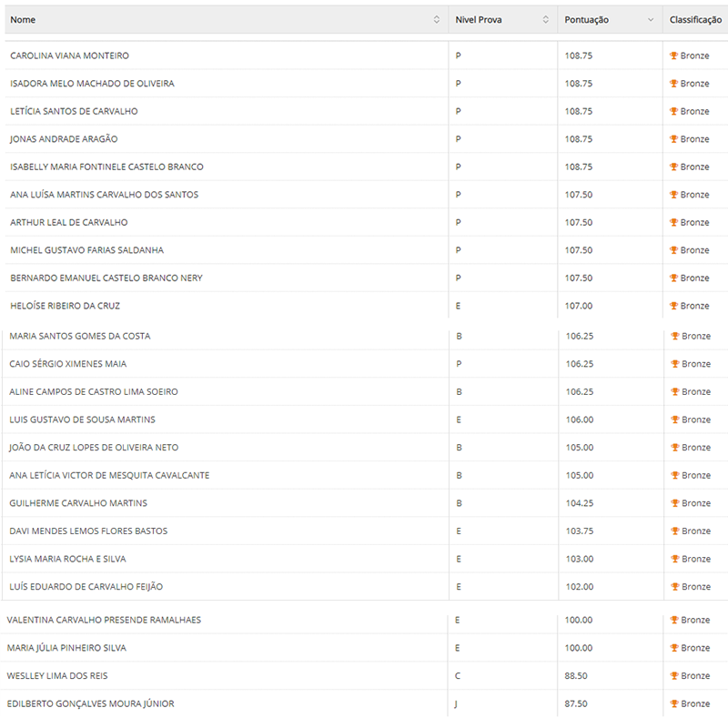The height and width of the screenshot is (718, 728).
Task: Click trophy icon for Caio Sérgio Ximenes Maia
Action: click(x=674, y=364)
